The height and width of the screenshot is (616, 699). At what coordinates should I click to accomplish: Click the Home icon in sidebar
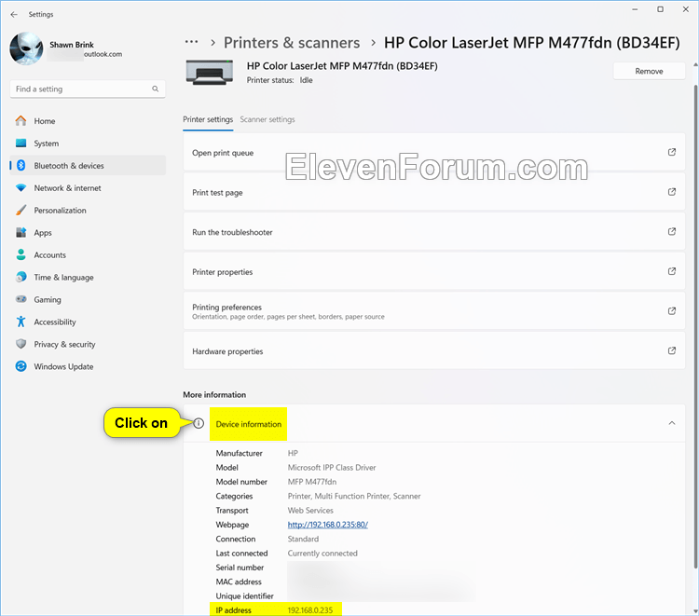tap(21, 121)
